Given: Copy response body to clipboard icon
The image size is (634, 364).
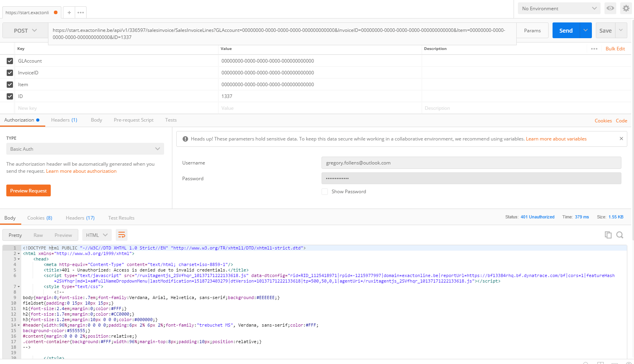Looking at the screenshot, I should click(608, 235).
